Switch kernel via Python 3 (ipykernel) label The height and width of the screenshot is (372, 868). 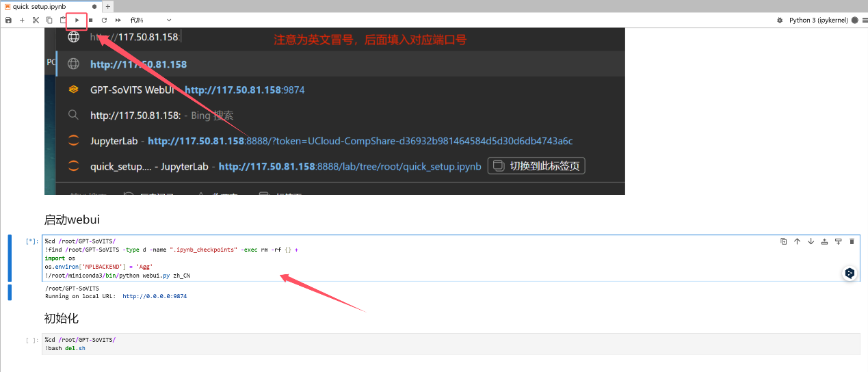(819, 21)
